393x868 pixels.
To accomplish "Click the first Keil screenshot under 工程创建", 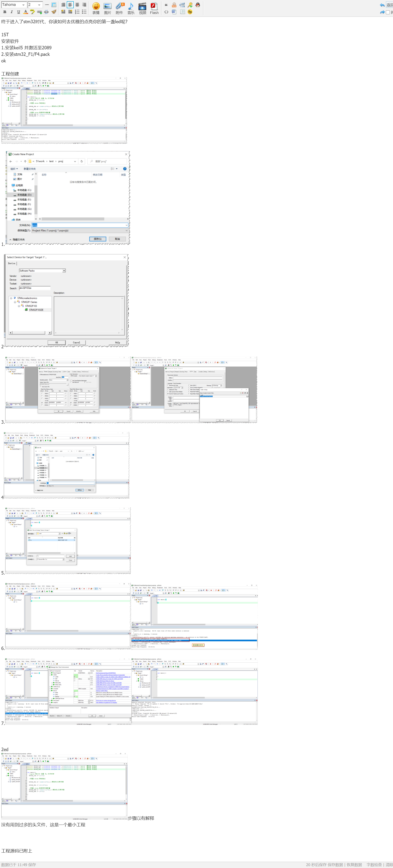I will [64, 111].
